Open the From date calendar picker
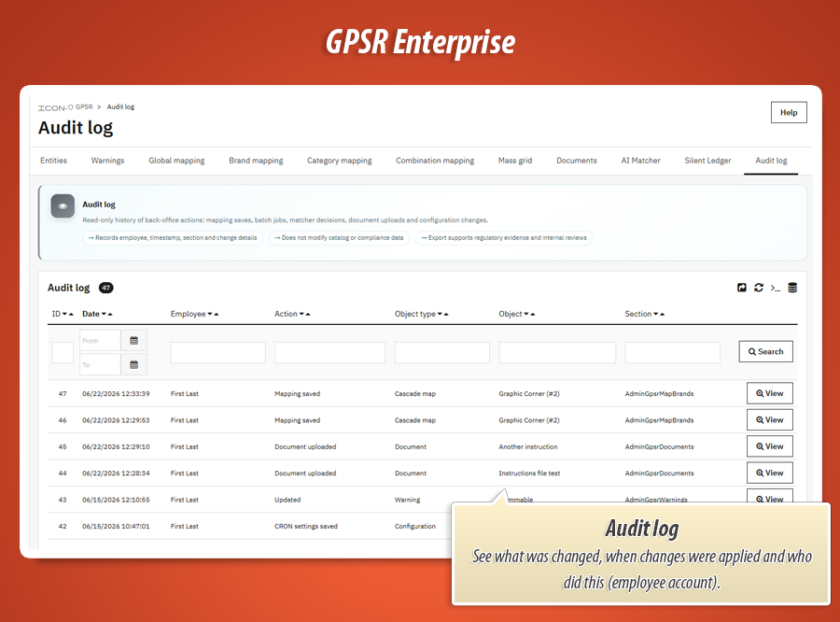The image size is (840, 622). [133, 341]
